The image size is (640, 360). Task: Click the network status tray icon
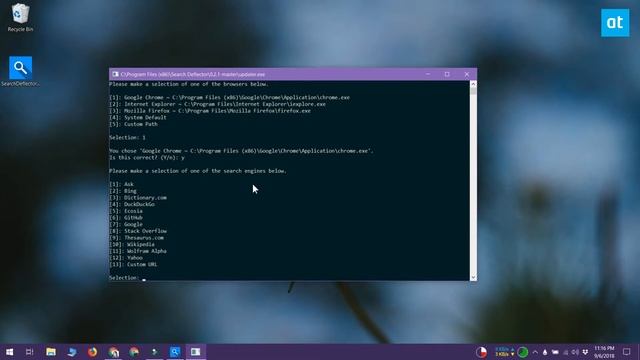pyautogui.click(x=565, y=352)
